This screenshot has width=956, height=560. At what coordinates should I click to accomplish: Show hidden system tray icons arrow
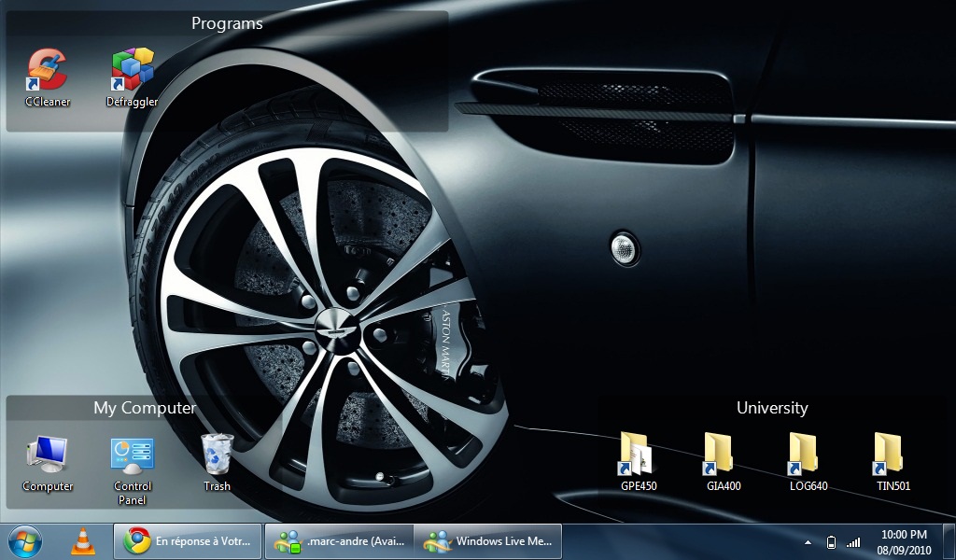808,541
